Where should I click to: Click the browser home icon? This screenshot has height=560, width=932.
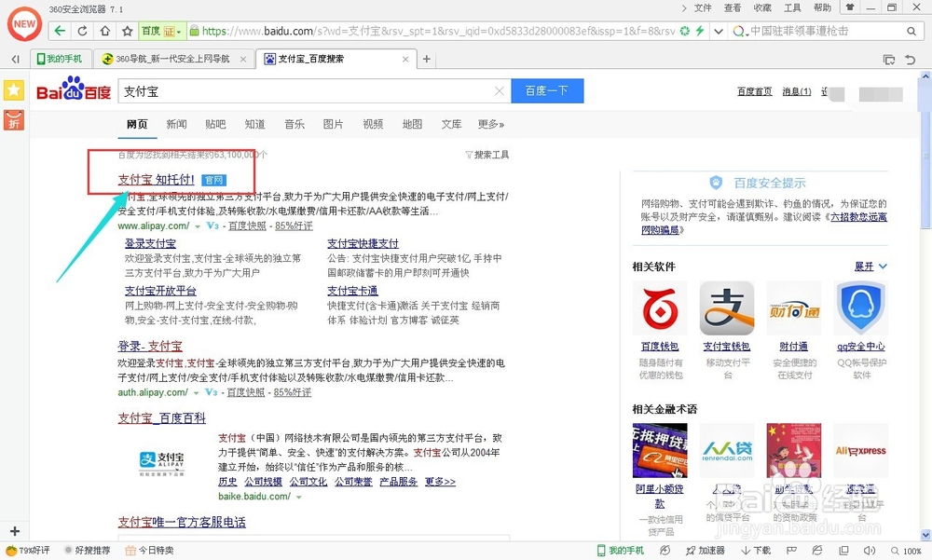pyautogui.click(x=103, y=30)
